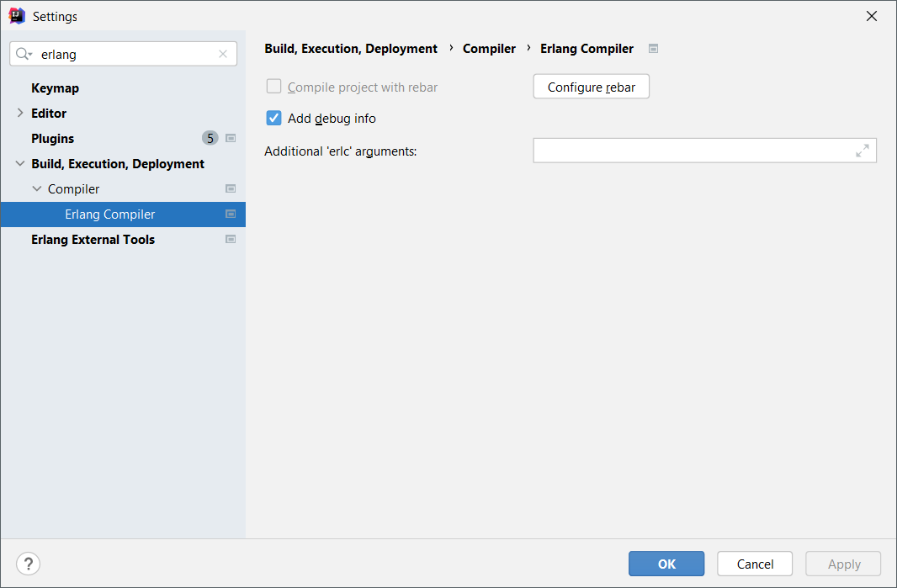Click project-level icon on Erlang Compiler row
897x588 pixels.
pos(231,214)
